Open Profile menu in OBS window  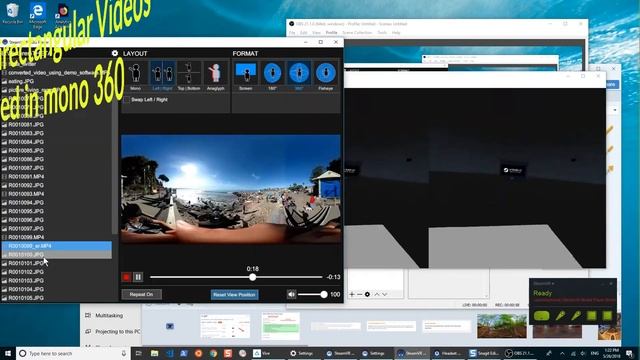pos(331,33)
